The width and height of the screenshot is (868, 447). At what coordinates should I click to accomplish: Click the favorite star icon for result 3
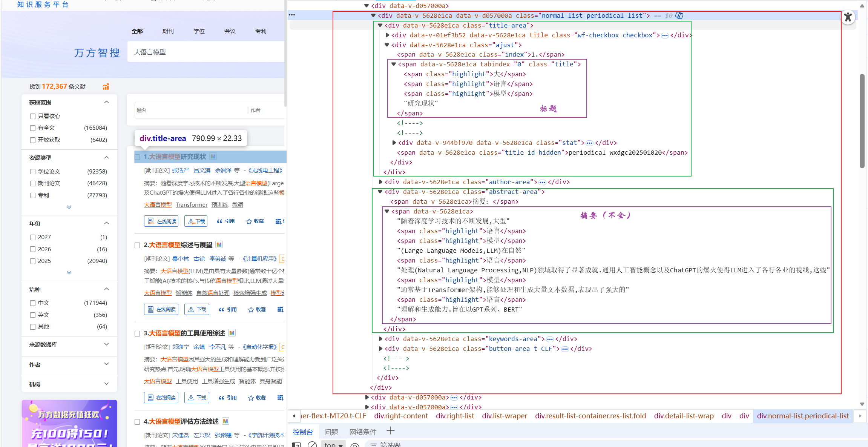click(251, 398)
